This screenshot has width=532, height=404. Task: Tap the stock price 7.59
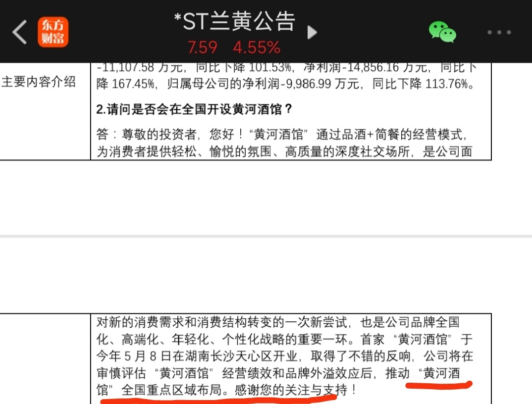(x=202, y=47)
